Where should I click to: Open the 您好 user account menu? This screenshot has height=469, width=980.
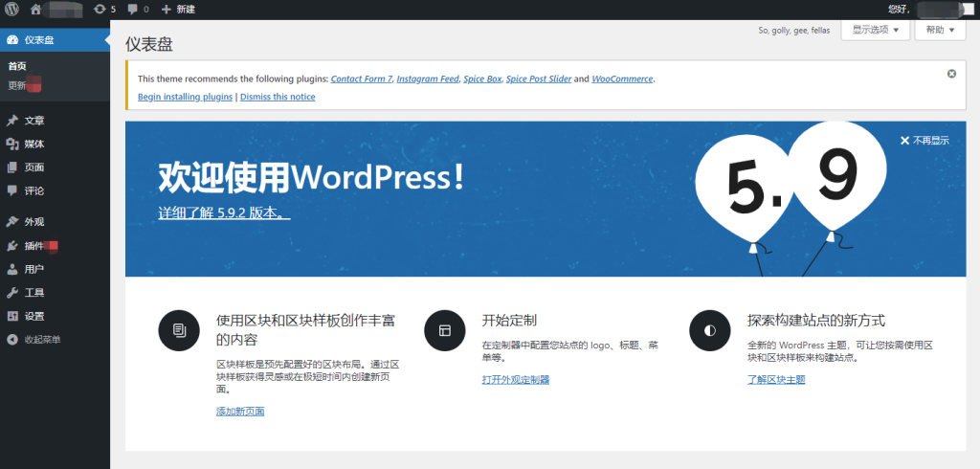click(x=931, y=10)
